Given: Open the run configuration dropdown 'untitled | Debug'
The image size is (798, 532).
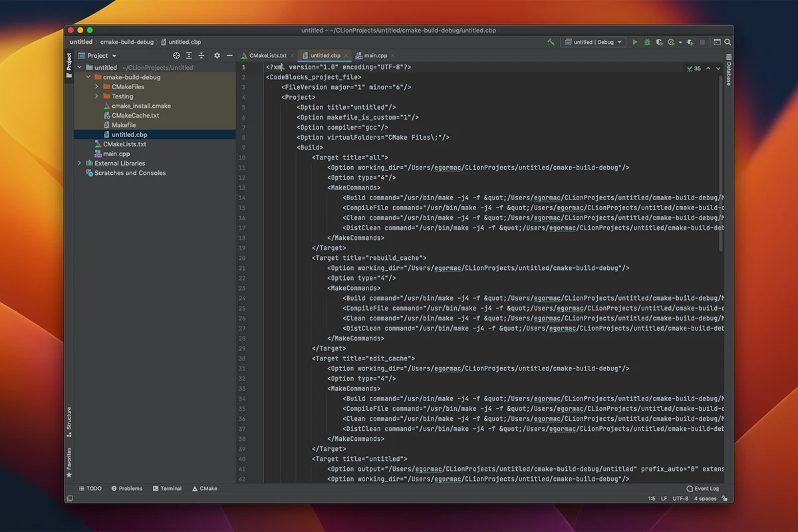Looking at the screenshot, I should (594, 41).
